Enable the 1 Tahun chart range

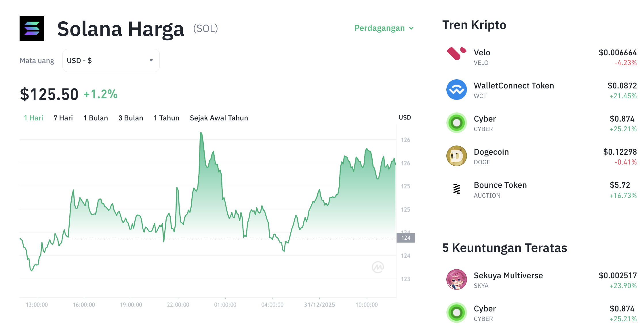point(166,118)
